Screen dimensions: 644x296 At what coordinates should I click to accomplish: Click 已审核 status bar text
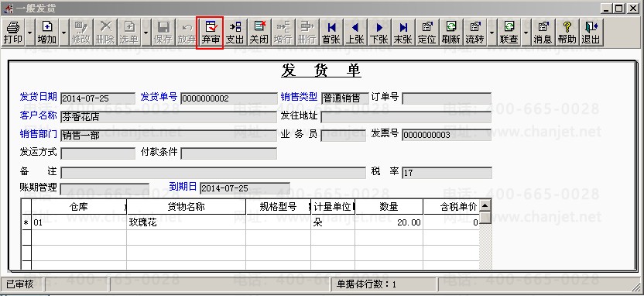19,284
